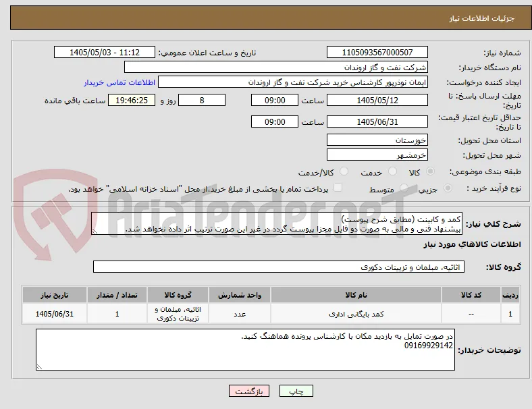This screenshot has width=532, height=409.
Task: Select the متوسط purchase type radio
Action: [x=404, y=188]
